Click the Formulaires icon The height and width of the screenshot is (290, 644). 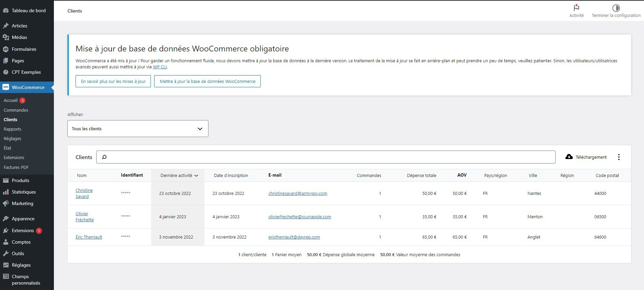[6, 49]
